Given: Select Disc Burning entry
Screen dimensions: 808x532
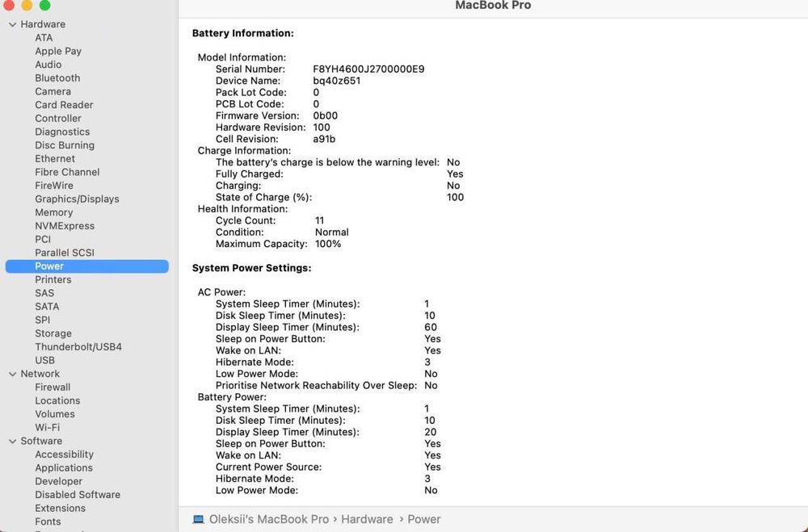Looking at the screenshot, I should click(x=65, y=145).
